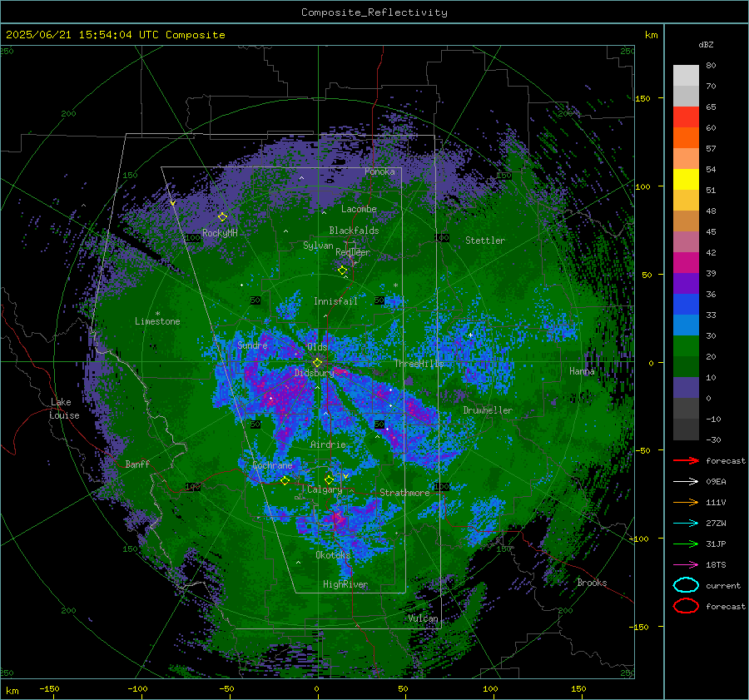749x700 pixels.
Task: Click the green 31JP arrow symbol
Action: [686, 544]
